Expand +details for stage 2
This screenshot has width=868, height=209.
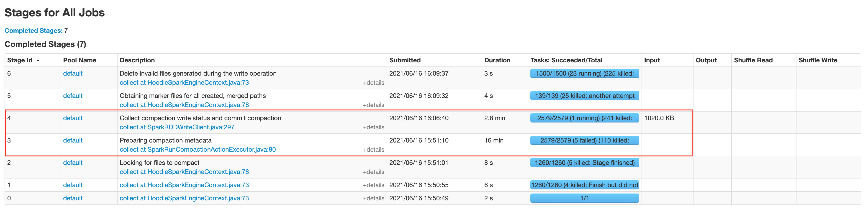373,172
